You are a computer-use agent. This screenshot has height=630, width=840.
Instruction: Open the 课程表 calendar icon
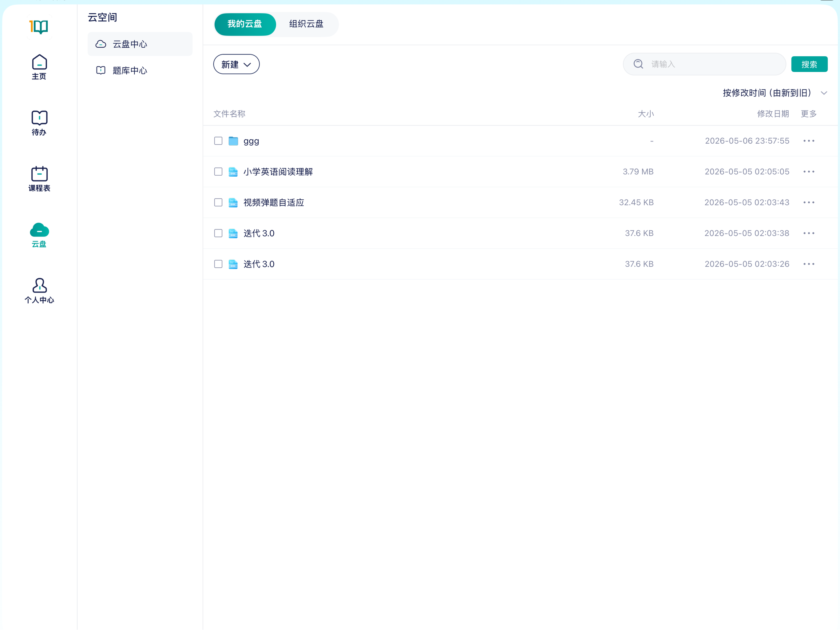(39, 174)
